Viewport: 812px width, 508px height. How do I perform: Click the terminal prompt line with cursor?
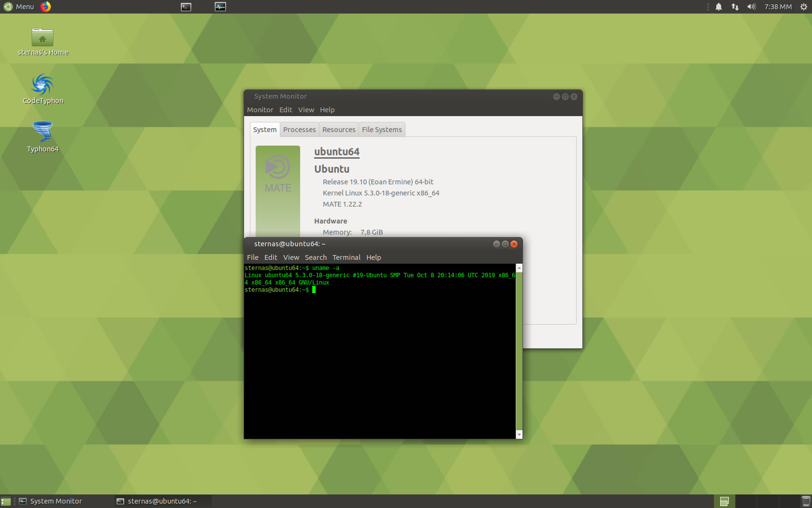(x=280, y=290)
